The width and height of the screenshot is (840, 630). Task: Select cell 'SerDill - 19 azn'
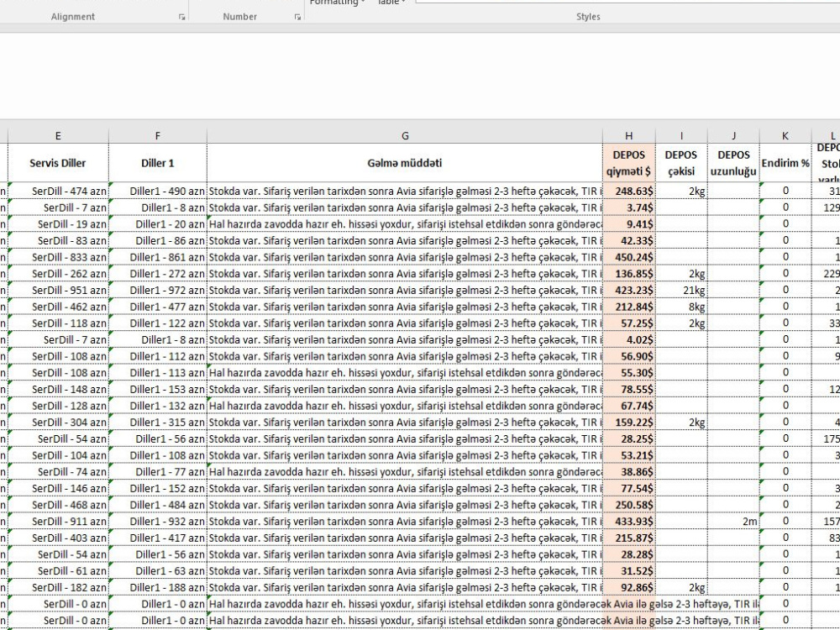(x=58, y=224)
